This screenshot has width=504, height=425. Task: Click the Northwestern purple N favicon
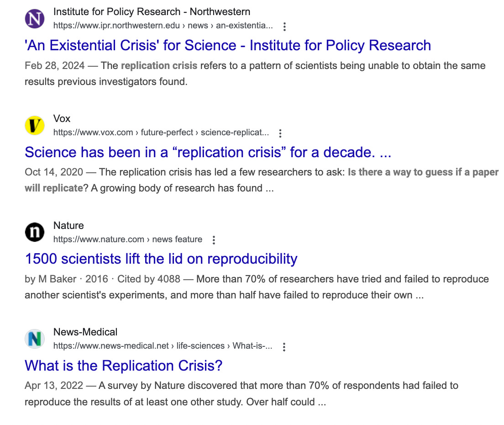[x=35, y=19]
